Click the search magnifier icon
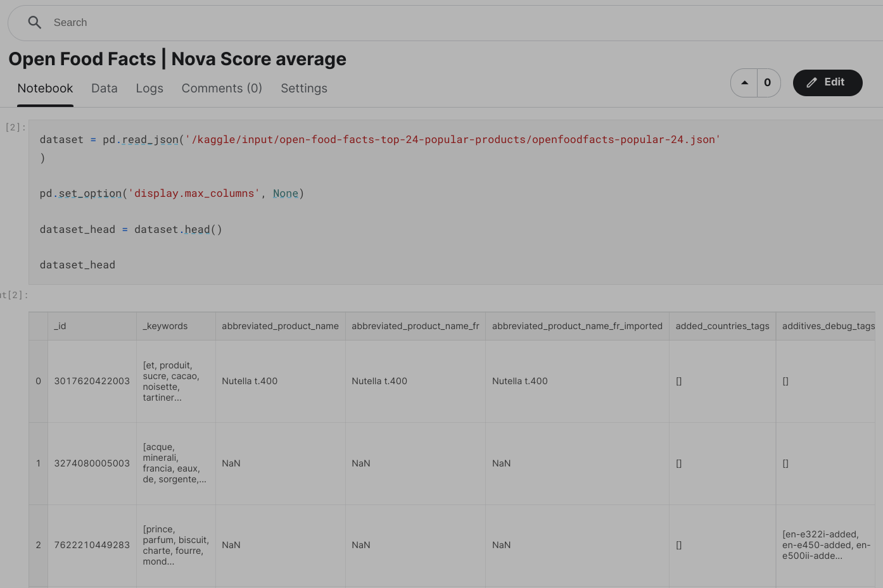Viewport: 883px width, 588px height. coord(35,23)
